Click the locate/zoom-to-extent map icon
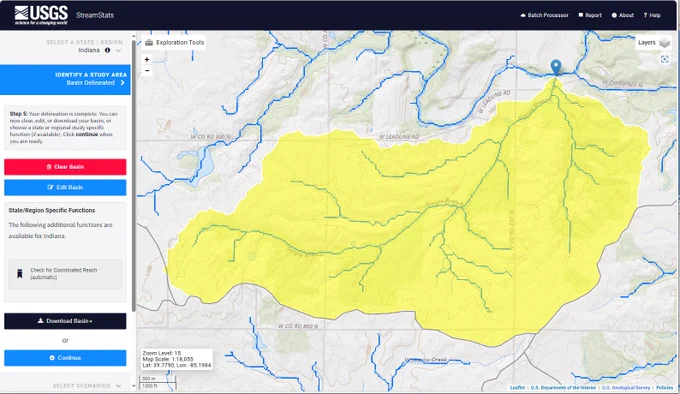Viewport: 680px width, 394px height. click(665, 59)
